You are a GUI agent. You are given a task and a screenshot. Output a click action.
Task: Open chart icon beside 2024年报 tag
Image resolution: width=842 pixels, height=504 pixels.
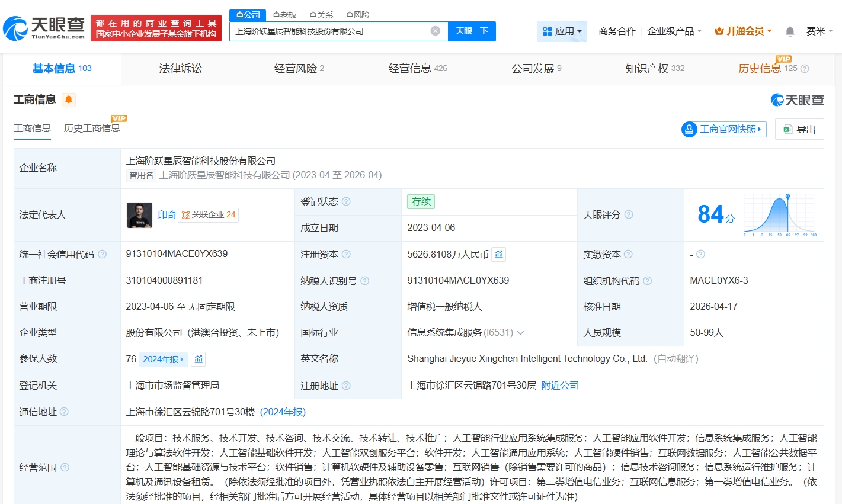(199, 359)
